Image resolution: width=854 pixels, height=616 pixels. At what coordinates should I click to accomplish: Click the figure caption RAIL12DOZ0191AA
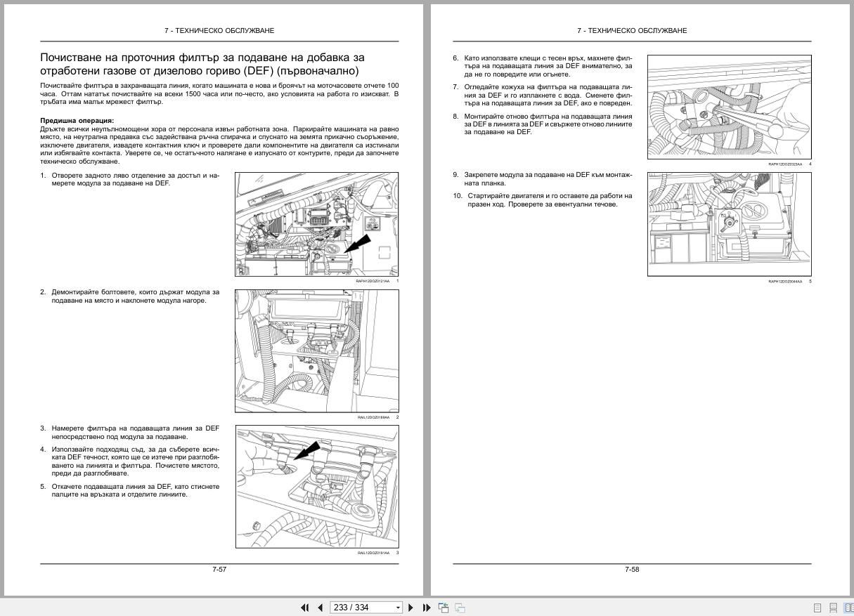[373, 553]
